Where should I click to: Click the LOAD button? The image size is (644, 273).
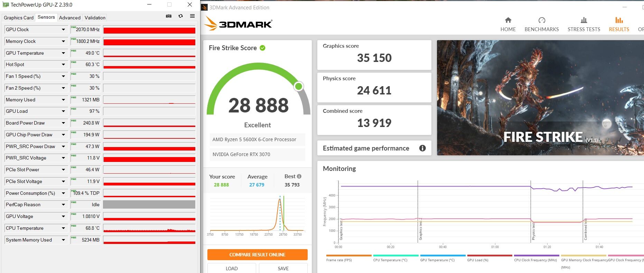point(232,268)
